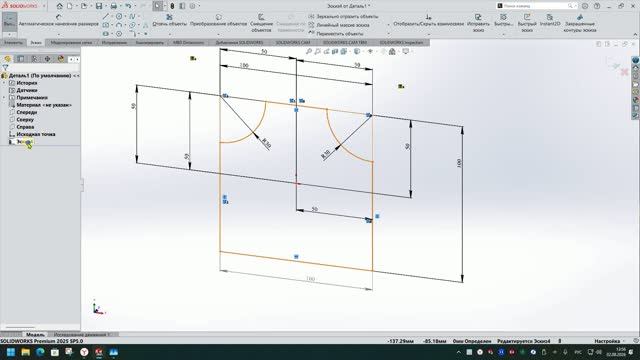Click Convert Entities (Преобразование объектов)
Screen dimensions: 640x360
[x=218, y=20]
